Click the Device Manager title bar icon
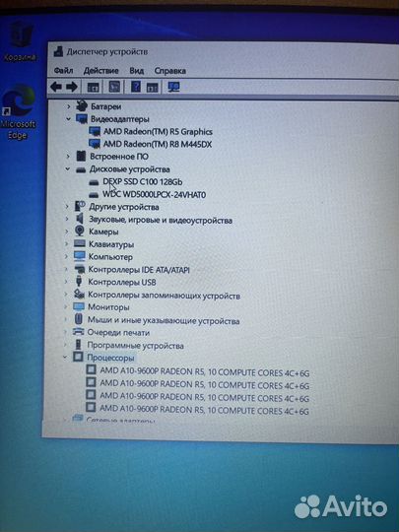Image resolution: width=399 pixels, height=532 pixels. pos(58,51)
